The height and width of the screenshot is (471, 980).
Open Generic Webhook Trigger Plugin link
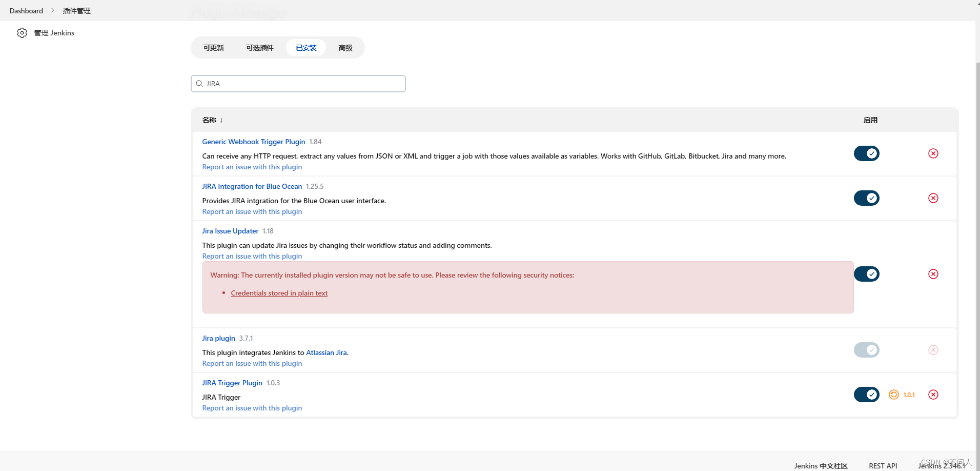coord(254,142)
